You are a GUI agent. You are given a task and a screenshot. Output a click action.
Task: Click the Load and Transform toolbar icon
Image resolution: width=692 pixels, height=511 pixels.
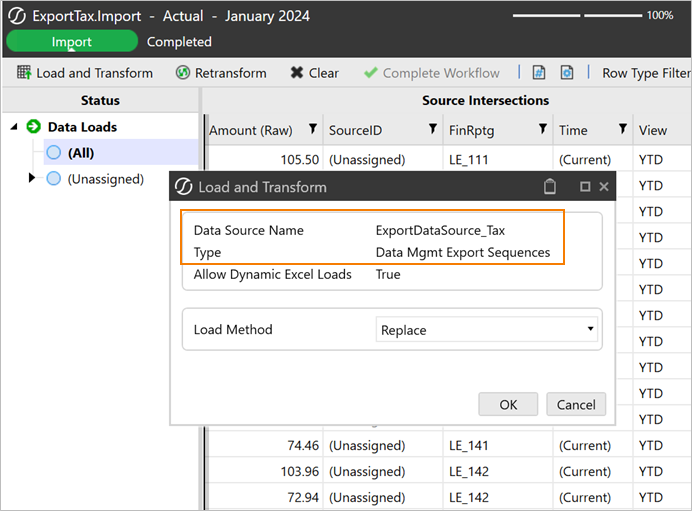(24, 73)
